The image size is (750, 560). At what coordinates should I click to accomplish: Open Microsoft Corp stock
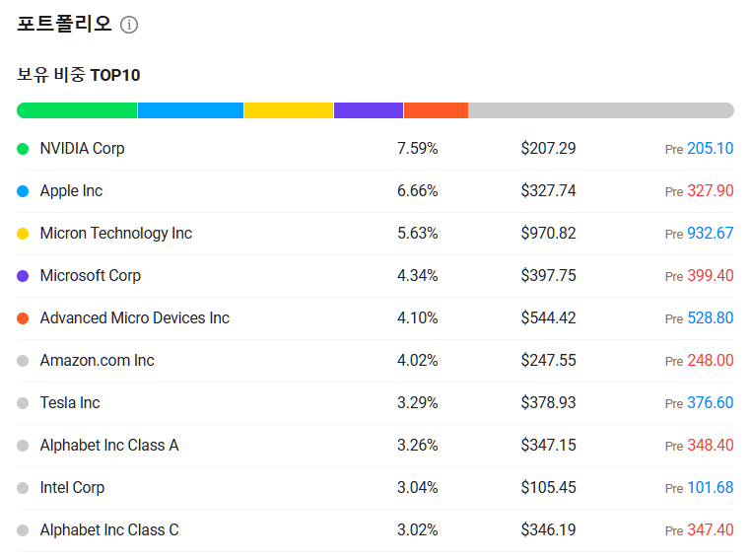pyautogui.click(x=91, y=276)
